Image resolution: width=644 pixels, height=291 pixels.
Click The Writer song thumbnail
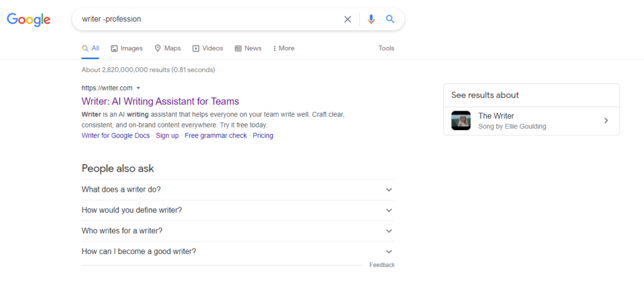461,121
